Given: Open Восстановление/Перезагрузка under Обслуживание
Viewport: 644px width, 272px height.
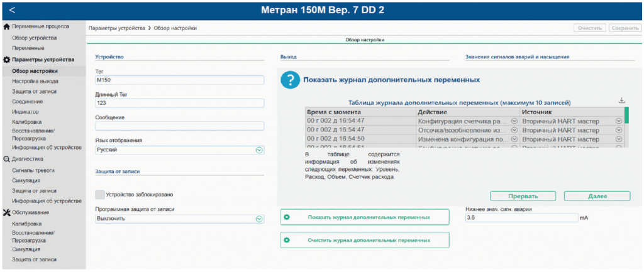Looking at the screenshot, I should click(33, 236).
